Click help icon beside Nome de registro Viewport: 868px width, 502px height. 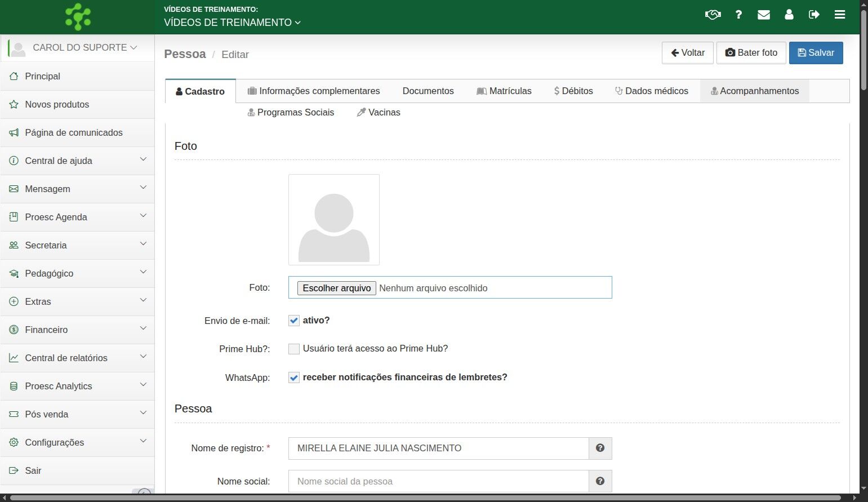point(600,448)
